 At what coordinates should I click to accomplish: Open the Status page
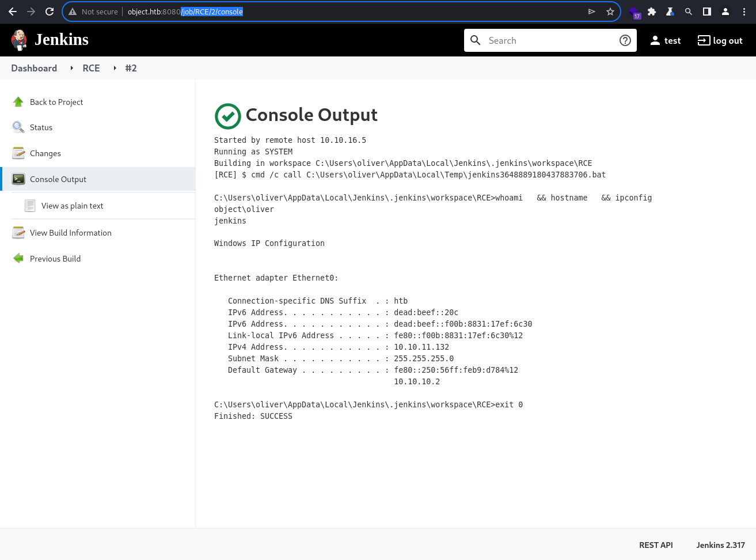(41, 127)
